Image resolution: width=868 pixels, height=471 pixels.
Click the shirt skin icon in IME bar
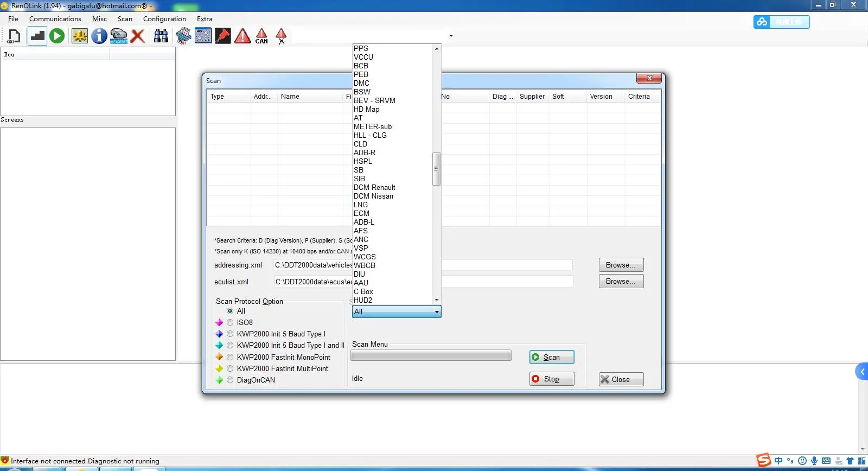(x=850, y=461)
